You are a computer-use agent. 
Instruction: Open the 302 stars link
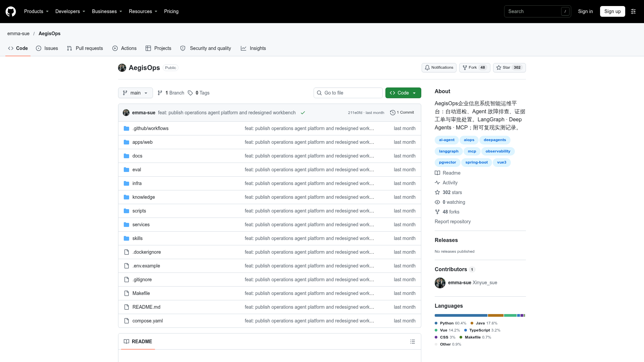(x=448, y=192)
